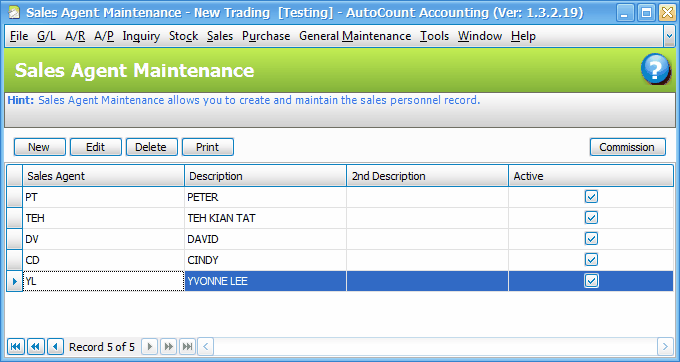This screenshot has height=362, width=680.
Task: Sort by Description column header
Action: click(265, 176)
